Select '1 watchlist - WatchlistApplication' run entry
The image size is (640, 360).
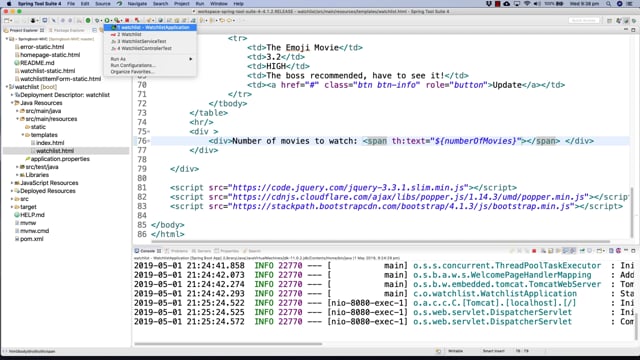pyautogui.click(x=150, y=27)
